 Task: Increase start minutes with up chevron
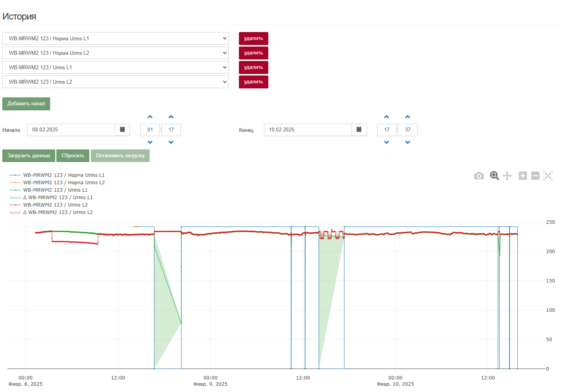171,117
